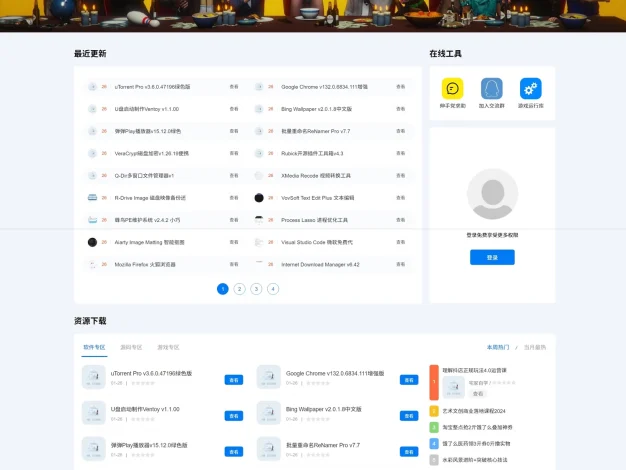Click the Process Lasso row icon

point(259,220)
